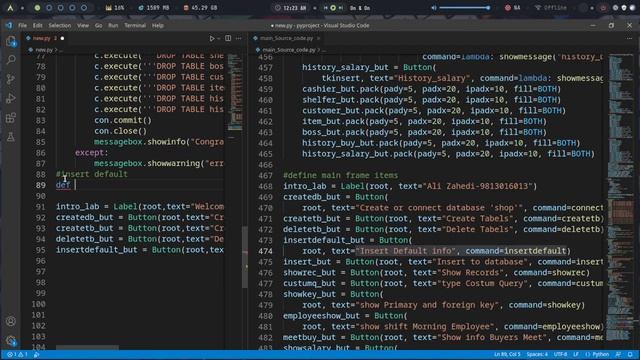Viewport: 640px width, 360px height.
Task: Open the Terminal menu
Action: [x=135, y=25]
